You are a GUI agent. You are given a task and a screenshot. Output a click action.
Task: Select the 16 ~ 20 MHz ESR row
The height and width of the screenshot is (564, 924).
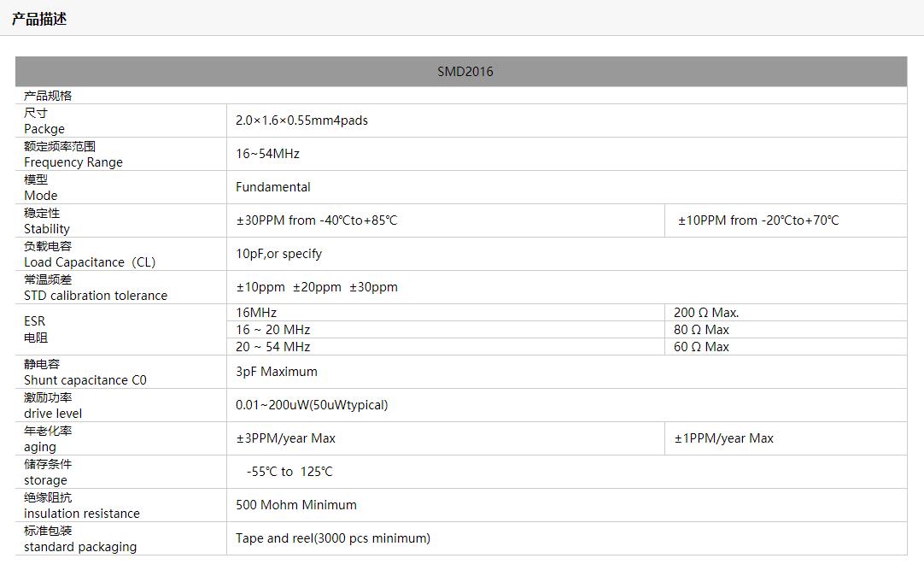pos(273,330)
